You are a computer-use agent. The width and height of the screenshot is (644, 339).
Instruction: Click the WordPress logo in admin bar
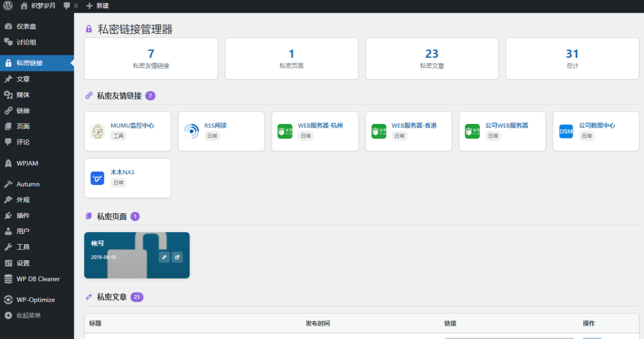tap(7, 6)
